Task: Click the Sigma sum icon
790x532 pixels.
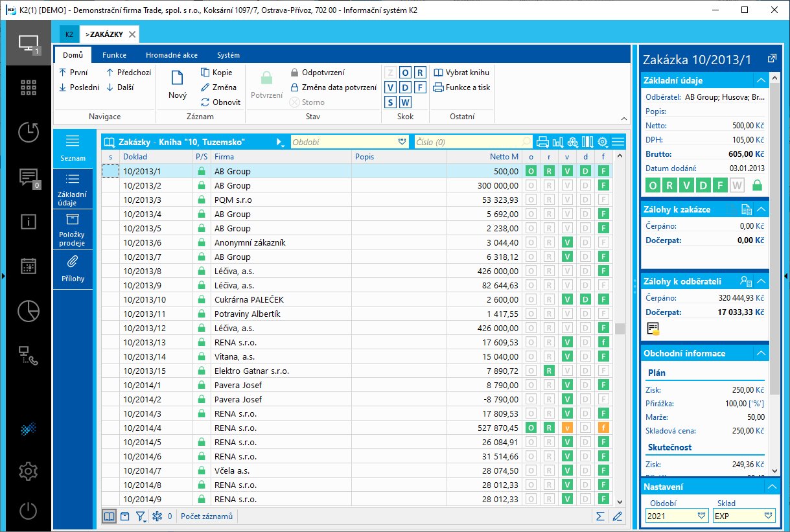Action: (x=601, y=516)
